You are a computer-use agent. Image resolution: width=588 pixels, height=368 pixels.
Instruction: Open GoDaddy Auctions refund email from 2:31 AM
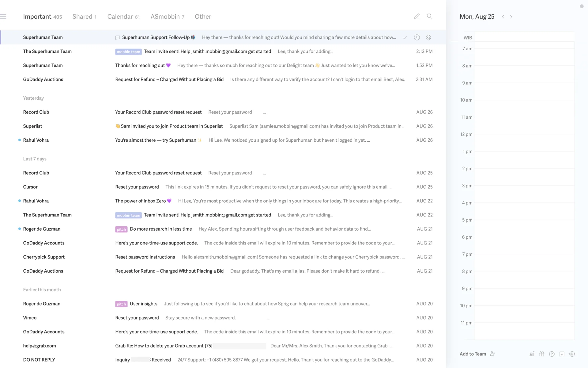pyautogui.click(x=214, y=79)
